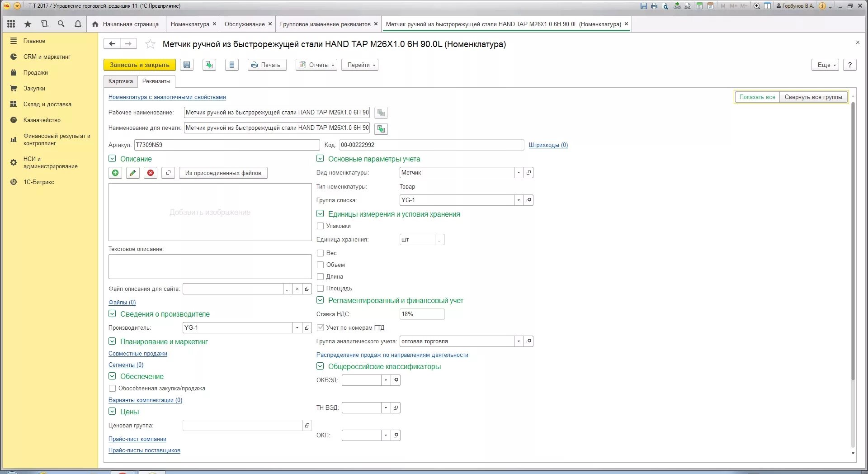Edit image with the pencil icon
The height and width of the screenshot is (474, 868).
(x=132, y=173)
